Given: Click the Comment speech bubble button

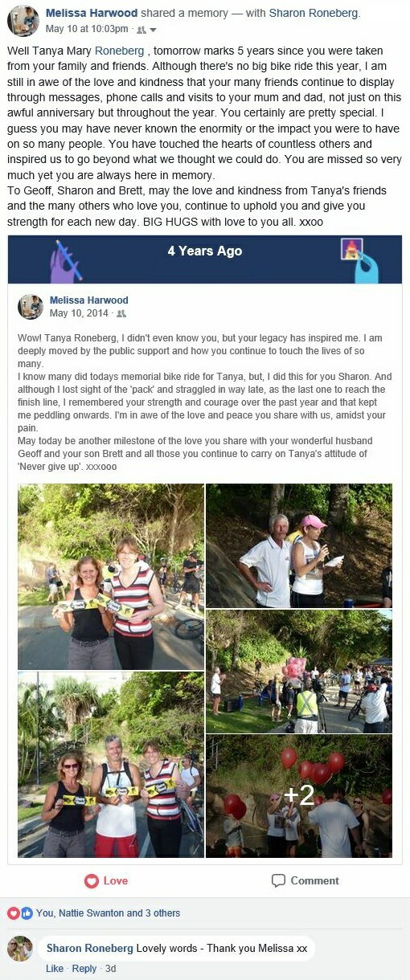Looking at the screenshot, I should click(x=305, y=880).
